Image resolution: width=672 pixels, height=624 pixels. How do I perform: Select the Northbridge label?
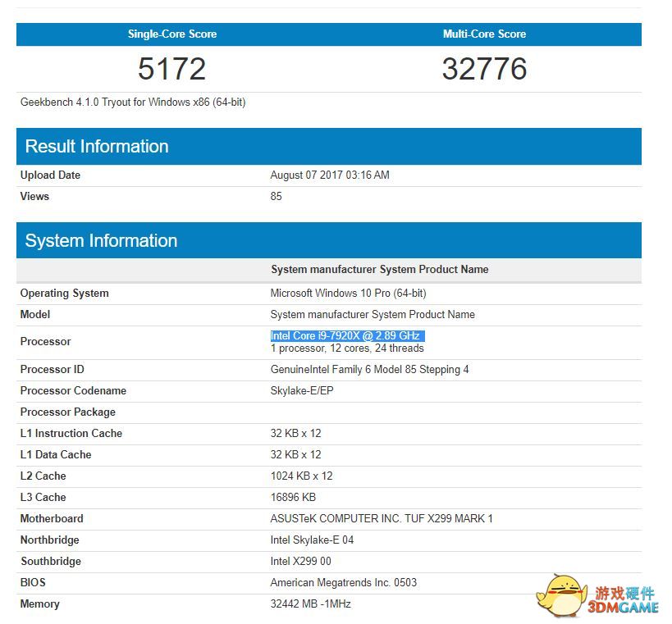[50, 540]
